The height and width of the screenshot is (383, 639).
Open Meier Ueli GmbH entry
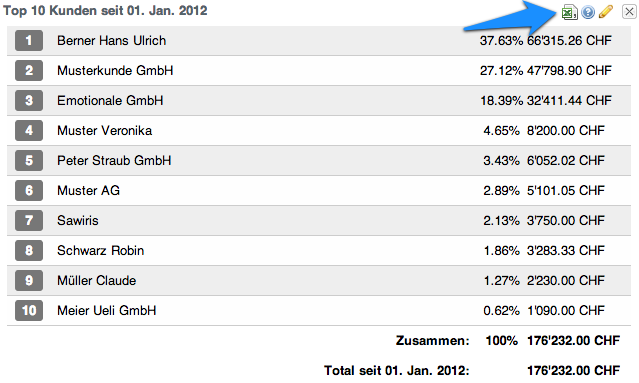click(x=106, y=310)
